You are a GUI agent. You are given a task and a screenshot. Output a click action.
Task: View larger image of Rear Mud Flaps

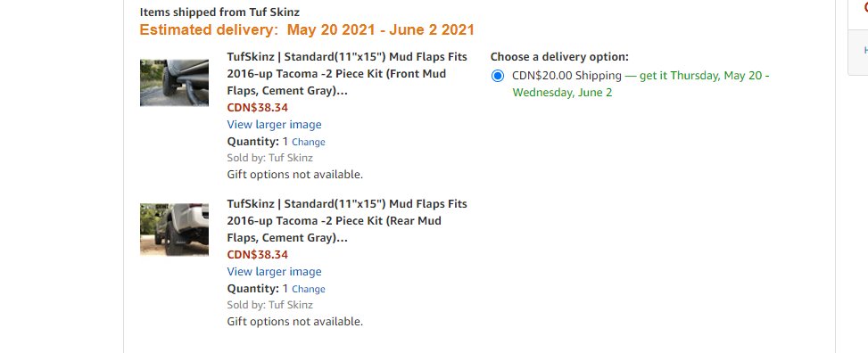tap(274, 272)
